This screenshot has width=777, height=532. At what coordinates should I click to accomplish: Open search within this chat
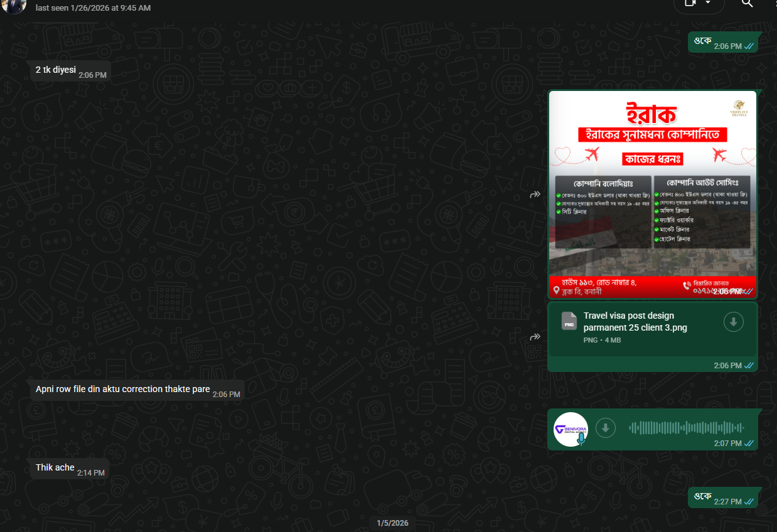(747, 4)
